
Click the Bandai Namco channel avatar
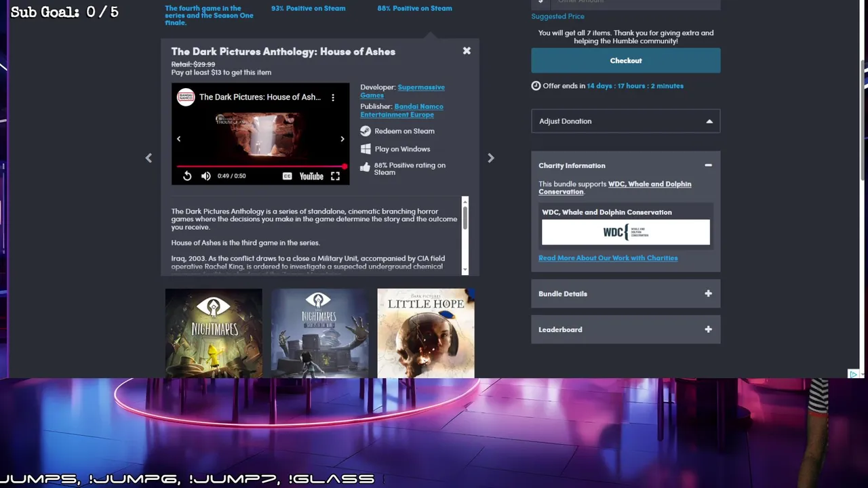(x=186, y=97)
